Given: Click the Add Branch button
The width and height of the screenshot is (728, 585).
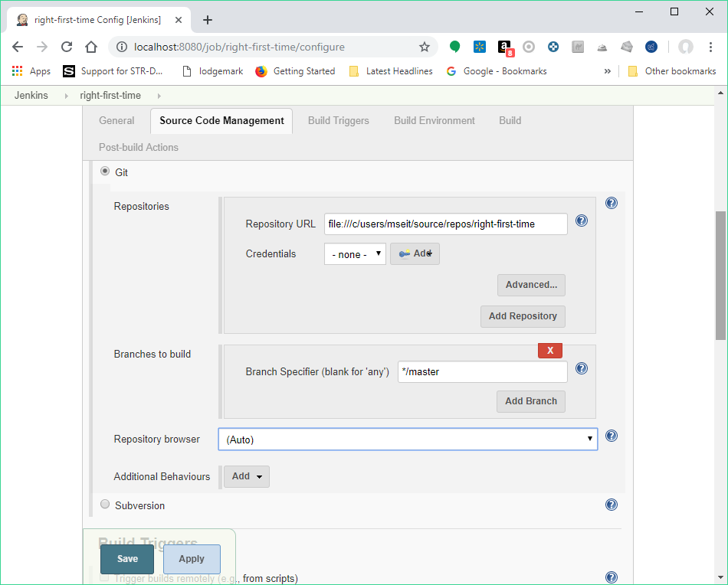Looking at the screenshot, I should point(531,401).
